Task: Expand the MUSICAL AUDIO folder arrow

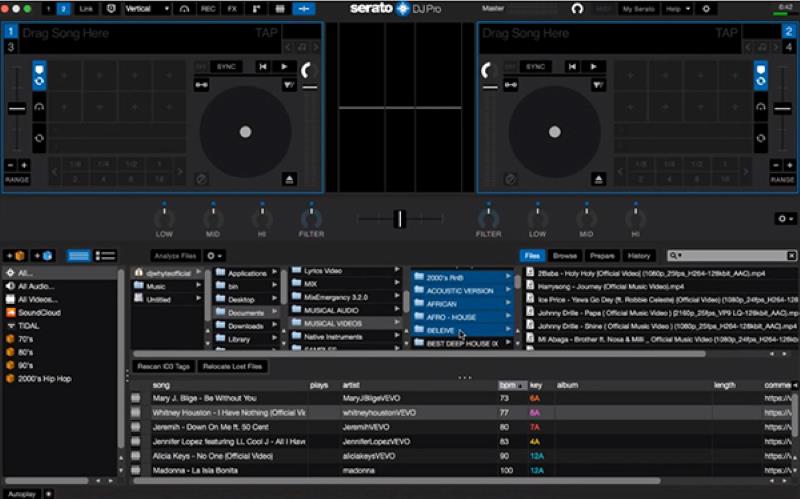Action: click(x=397, y=309)
